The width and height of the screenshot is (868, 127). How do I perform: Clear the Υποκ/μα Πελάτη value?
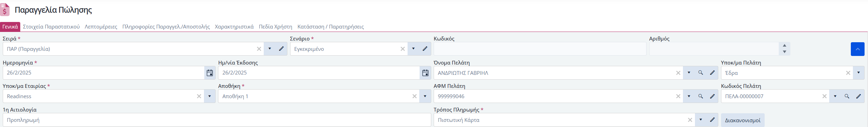coord(848,73)
